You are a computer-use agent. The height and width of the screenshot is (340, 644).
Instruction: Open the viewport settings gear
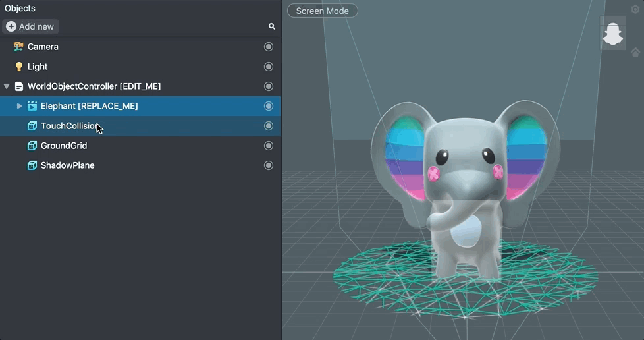click(635, 9)
